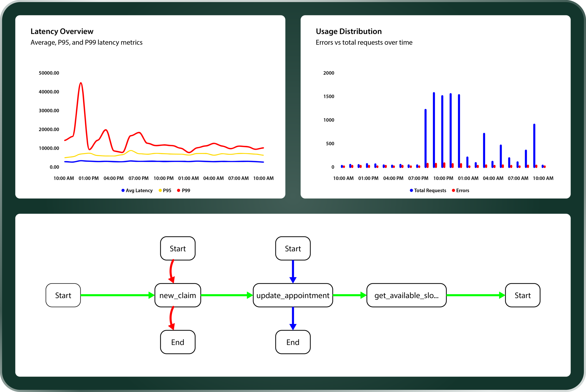586x392 pixels.
Task: Click the Start node above new_claim
Action: [x=178, y=249]
